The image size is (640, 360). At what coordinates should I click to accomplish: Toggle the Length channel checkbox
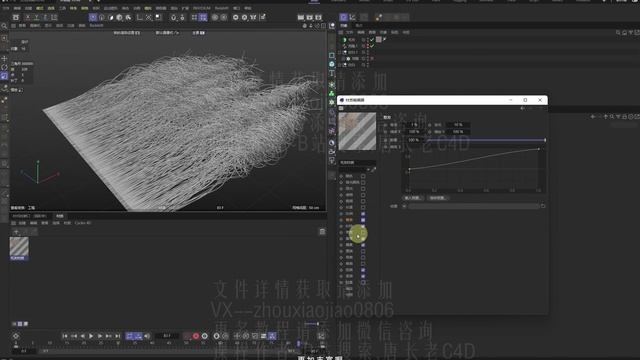point(363,207)
